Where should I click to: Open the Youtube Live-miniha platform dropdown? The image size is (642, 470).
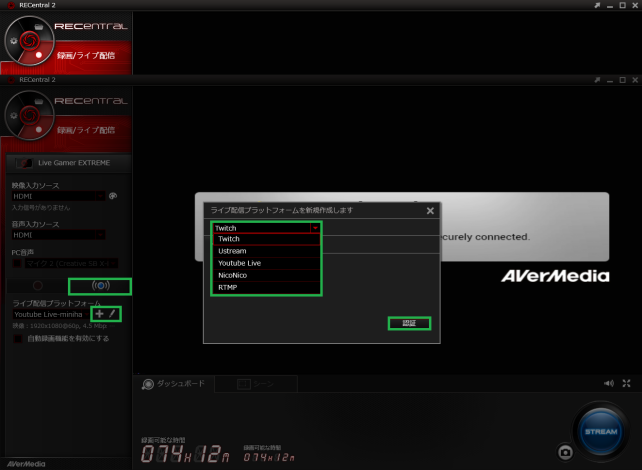click(x=51, y=314)
